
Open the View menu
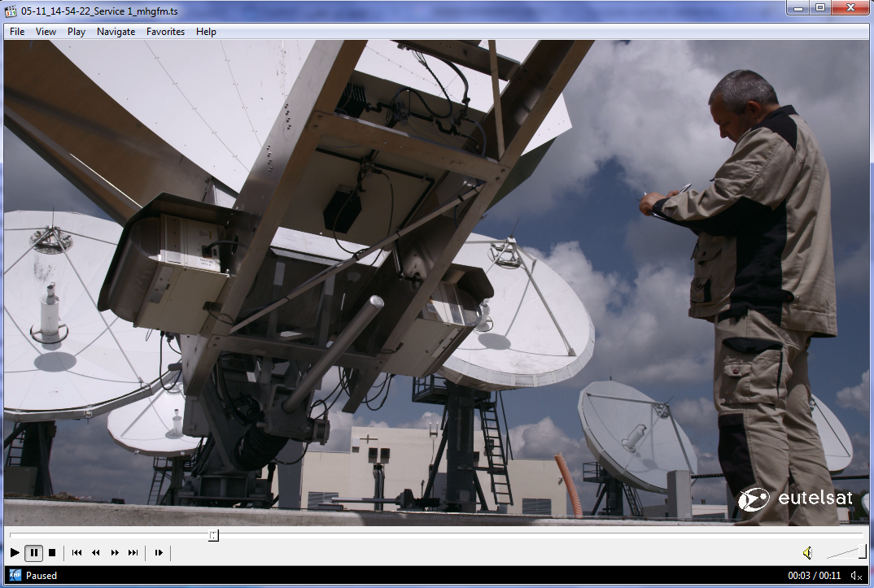(x=46, y=32)
